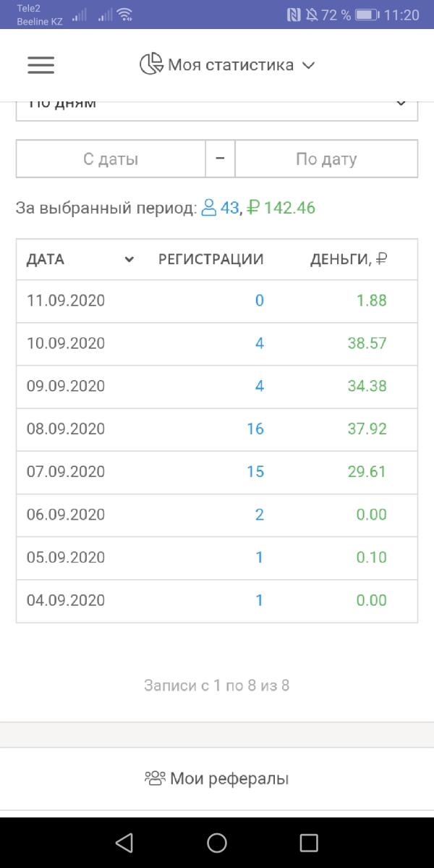Select the Моя статистика title menu
The height and width of the screenshot is (868, 434).
click(231, 64)
